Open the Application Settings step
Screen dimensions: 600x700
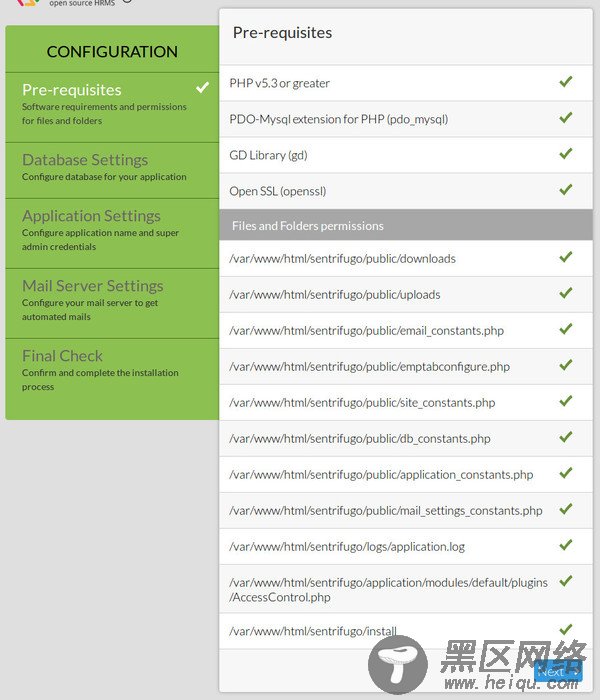[x=112, y=233]
